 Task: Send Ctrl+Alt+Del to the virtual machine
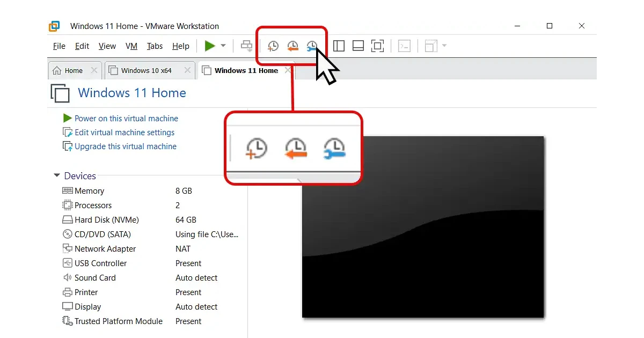pyautogui.click(x=246, y=46)
